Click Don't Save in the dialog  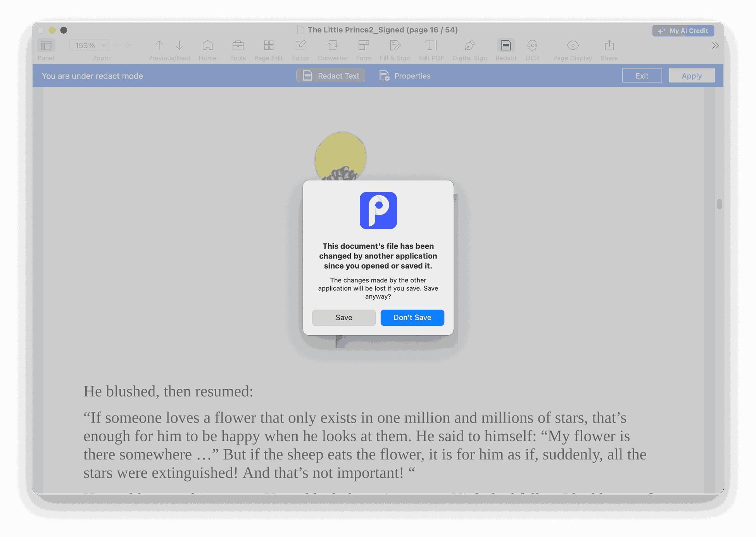412,317
